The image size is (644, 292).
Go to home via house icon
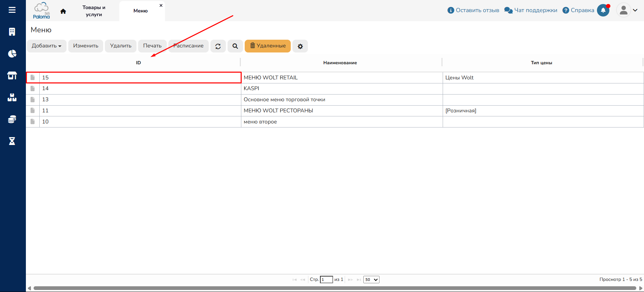(63, 11)
